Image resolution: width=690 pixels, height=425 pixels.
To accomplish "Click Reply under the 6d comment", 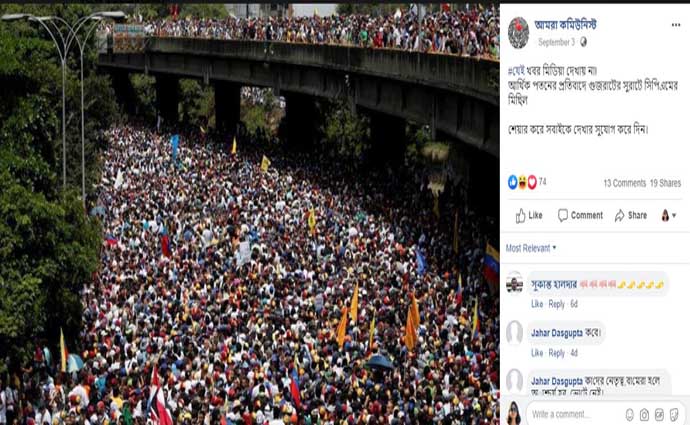I will pos(556,304).
